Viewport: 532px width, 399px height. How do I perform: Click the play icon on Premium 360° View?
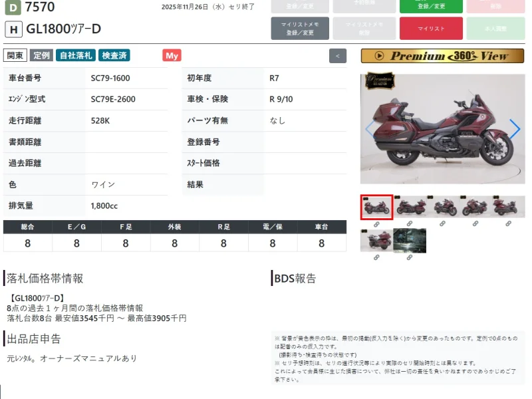(379, 56)
